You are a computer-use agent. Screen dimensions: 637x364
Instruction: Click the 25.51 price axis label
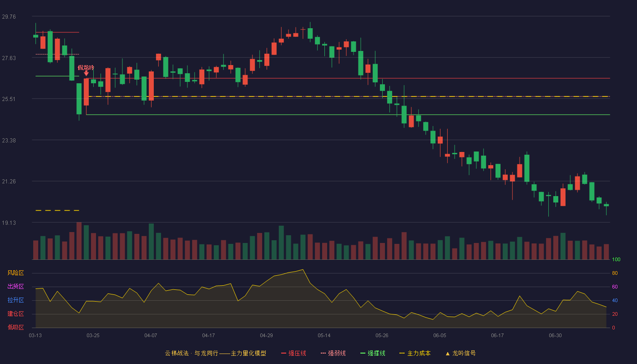pyautogui.click(x=9, y=99)
